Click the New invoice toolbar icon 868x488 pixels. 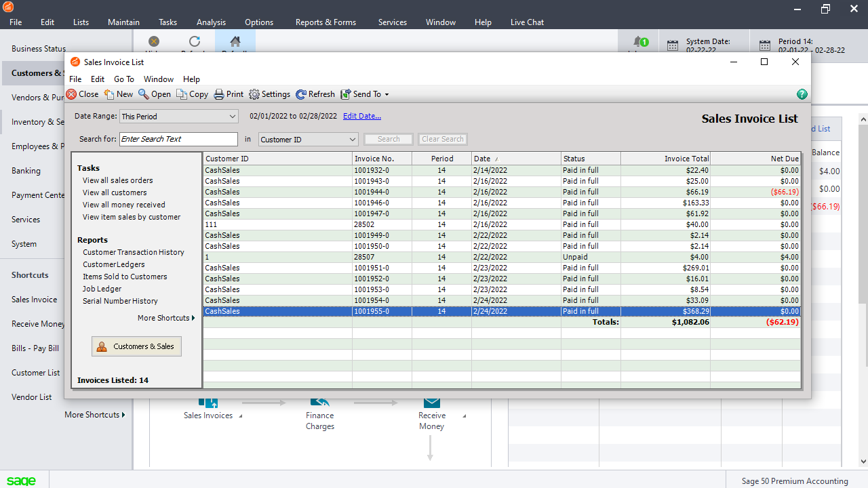pyautogui.click(x=109, y=94)
